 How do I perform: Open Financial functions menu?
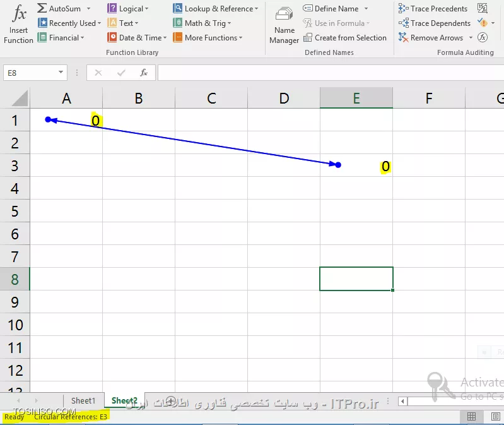point(61,38)
